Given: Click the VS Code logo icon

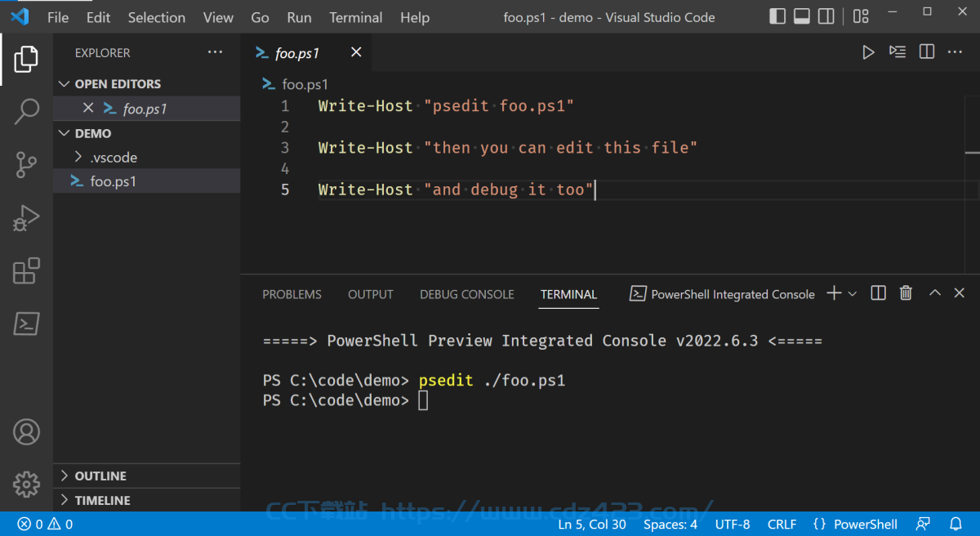Looking at the screenshot, I should pyautogui.click(x=20, y=17).
